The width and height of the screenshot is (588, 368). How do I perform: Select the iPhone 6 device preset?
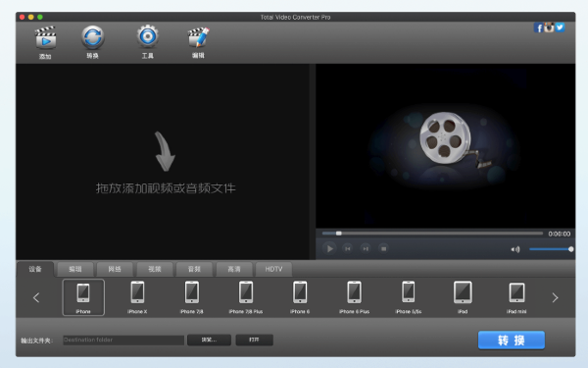click(x=300, y=297)
